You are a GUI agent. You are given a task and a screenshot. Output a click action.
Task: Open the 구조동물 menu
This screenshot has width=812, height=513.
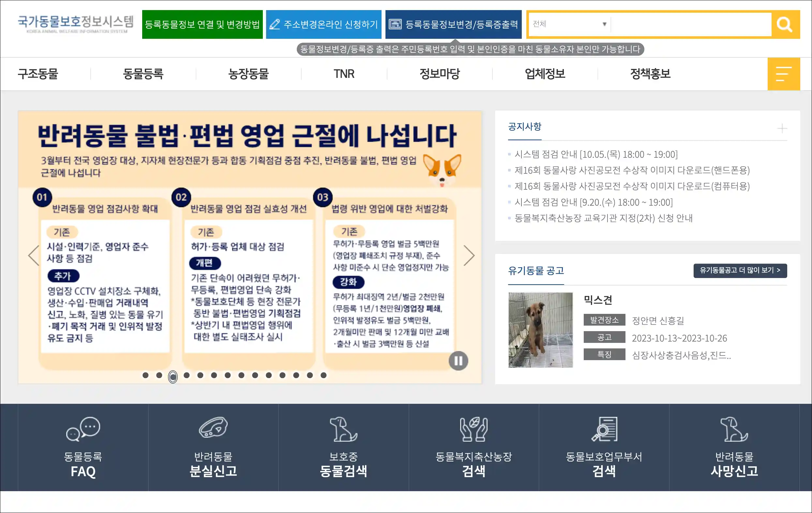[38, 74]
